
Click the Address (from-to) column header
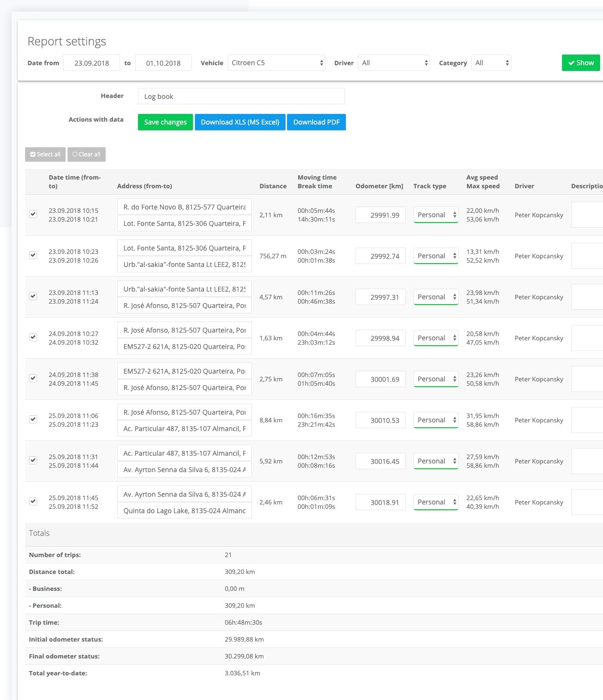pyautogui.click(x=145, y=186)
